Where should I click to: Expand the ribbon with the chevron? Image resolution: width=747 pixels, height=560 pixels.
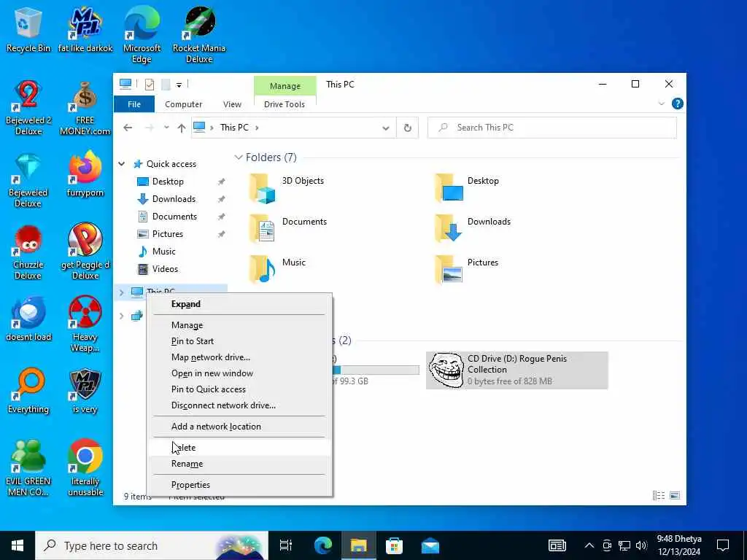click(661, 104)
